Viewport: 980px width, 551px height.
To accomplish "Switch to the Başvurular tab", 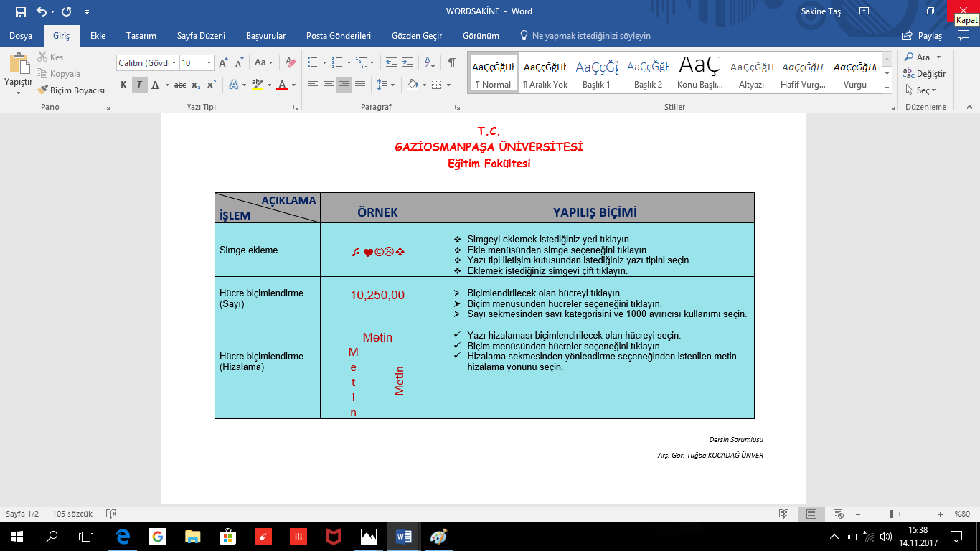I will 265,36.
